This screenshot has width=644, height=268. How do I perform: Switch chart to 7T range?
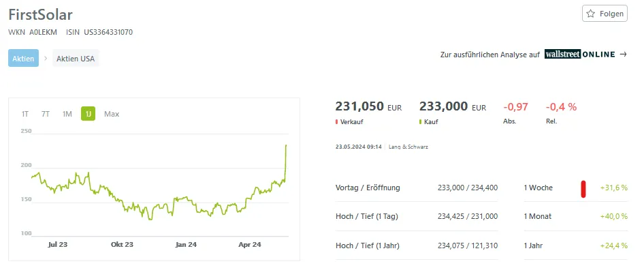45,114
